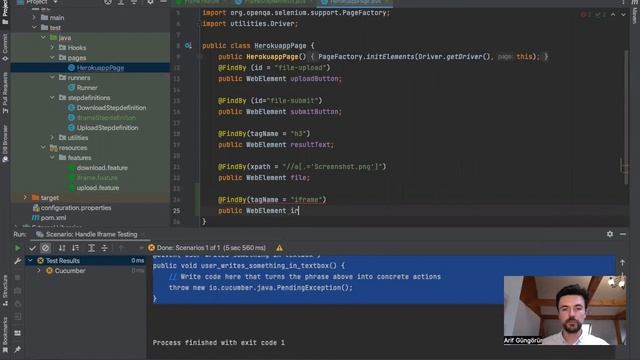Sort test results alphabetically
The height and width of the screenshot is (360, 640).
click(62, 248)
